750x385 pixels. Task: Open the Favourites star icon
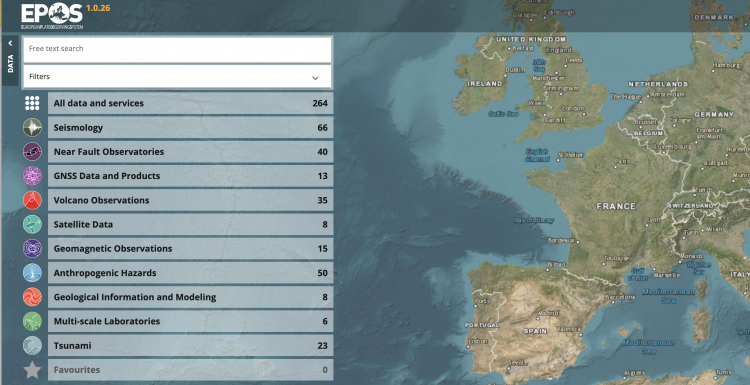point(32,370)
